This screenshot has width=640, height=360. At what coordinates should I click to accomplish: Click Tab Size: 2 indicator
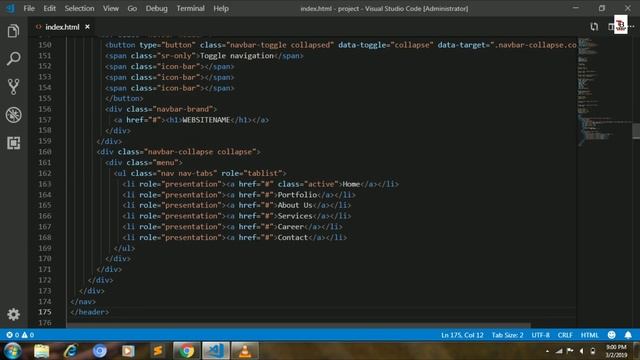point(507,335)
